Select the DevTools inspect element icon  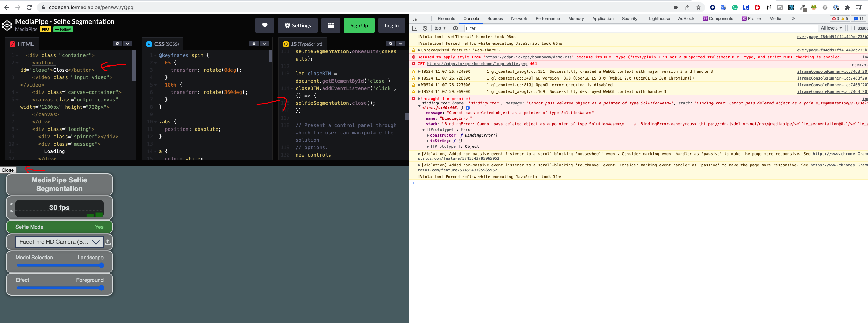415,19
